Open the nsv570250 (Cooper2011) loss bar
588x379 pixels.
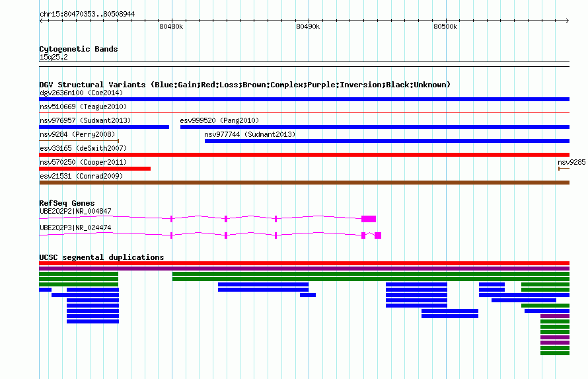[95, 169]
